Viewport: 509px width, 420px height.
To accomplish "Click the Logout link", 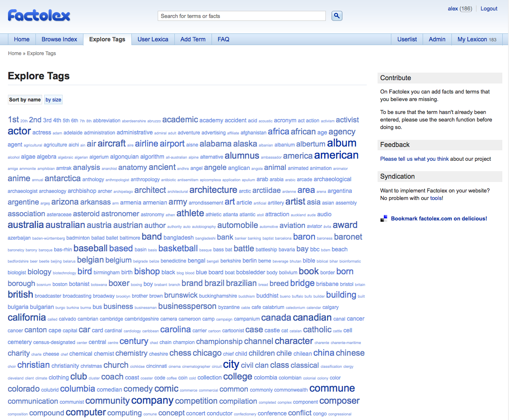I will click(489, 8).
